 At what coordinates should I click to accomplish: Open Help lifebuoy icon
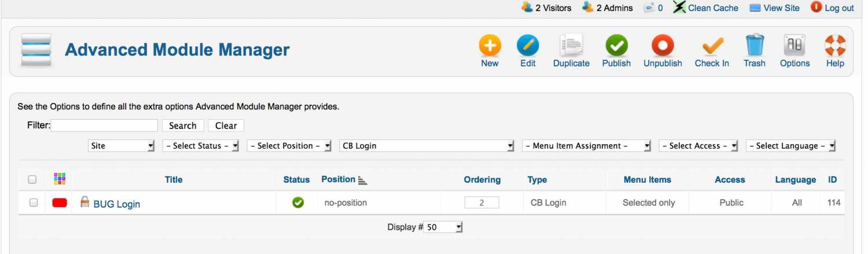[x=835, y=45]
